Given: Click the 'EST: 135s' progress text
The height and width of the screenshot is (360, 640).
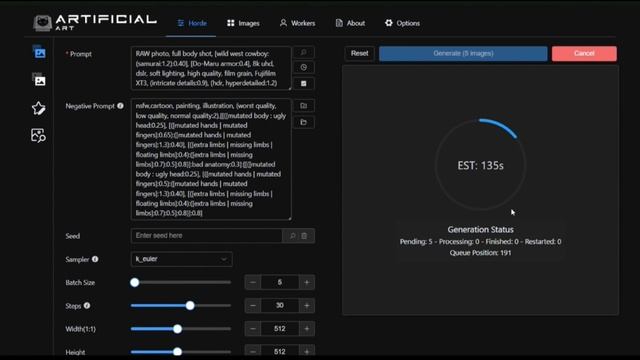Looking at the screenshot, I should (480, 165).
